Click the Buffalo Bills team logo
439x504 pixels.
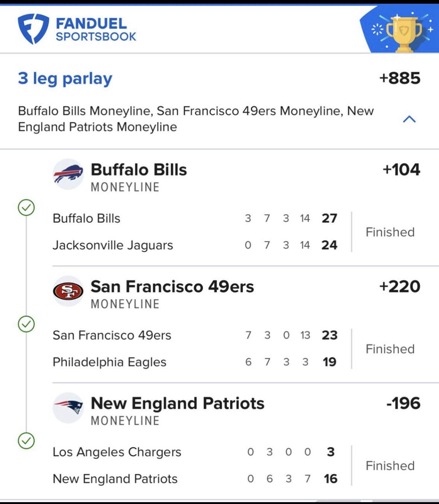68,174
